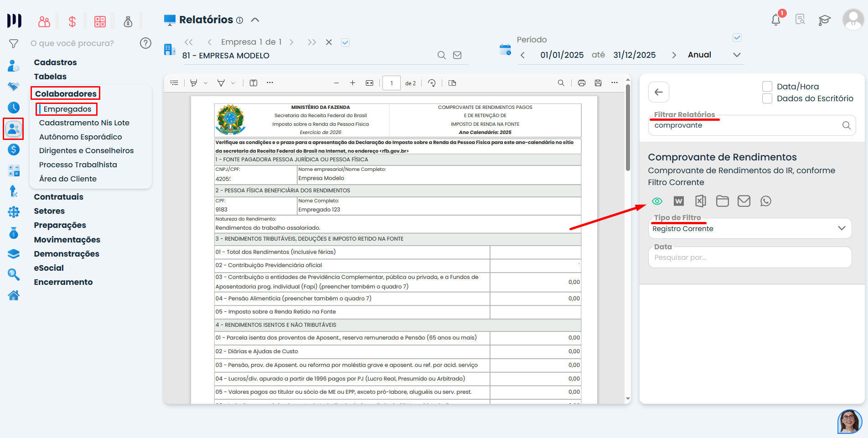Click the help question mark icon

(145, 43)
